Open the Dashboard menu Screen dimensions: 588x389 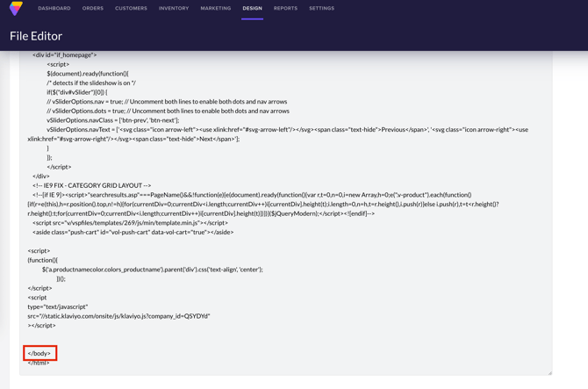pos(54,9)
